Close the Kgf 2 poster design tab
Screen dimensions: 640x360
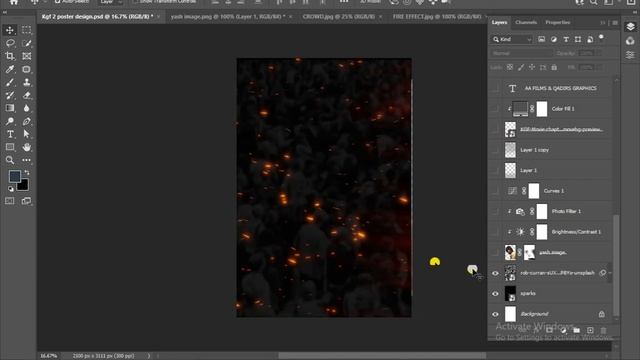click(158, 17)
